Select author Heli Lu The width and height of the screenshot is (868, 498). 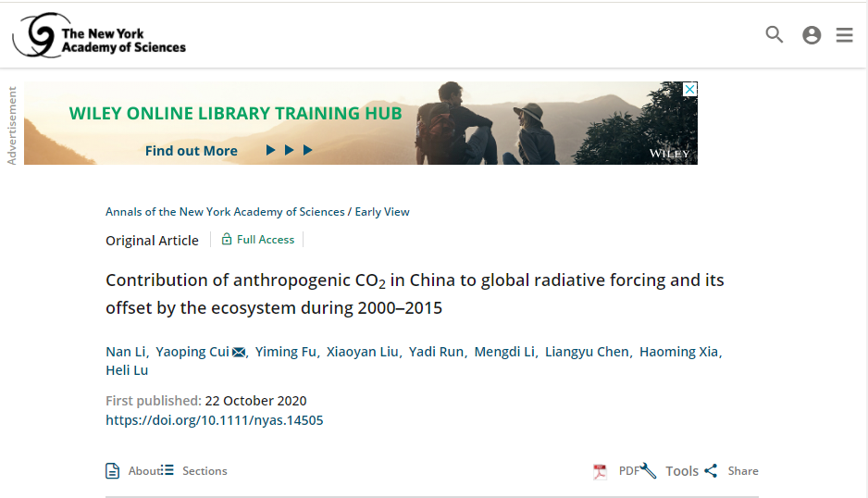click(127, 370)
